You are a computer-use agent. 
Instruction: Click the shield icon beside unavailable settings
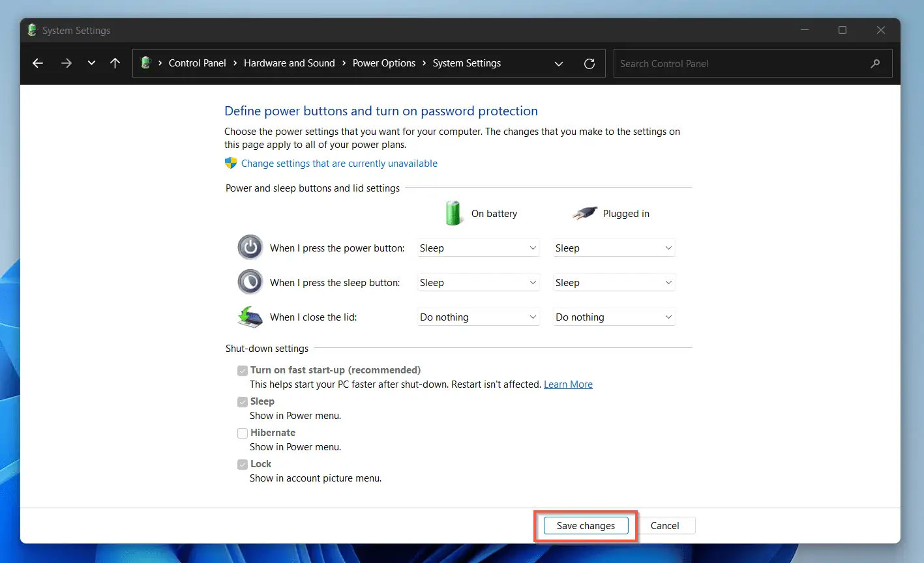click(231, 163)
